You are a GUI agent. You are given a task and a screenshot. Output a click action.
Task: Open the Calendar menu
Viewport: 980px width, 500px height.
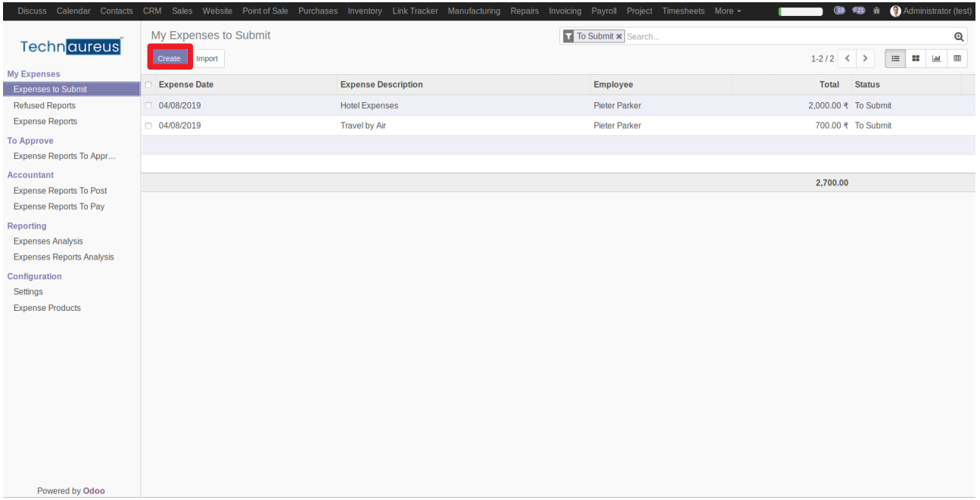coord(73,11)
